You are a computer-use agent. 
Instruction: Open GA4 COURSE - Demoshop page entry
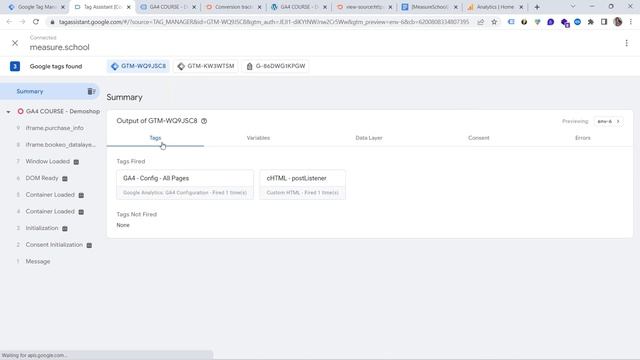click(x=62, y=111)
